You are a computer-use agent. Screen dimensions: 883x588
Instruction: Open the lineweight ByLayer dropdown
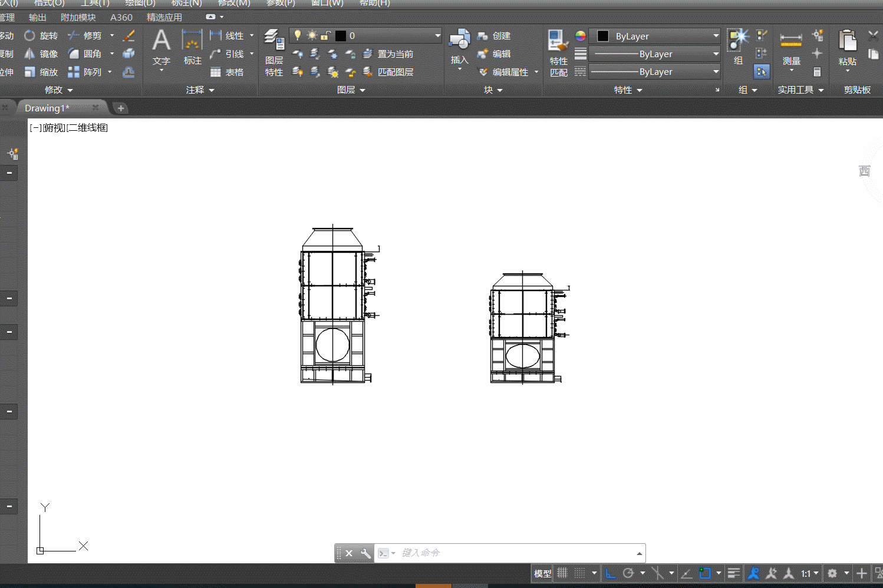[655, 54]
